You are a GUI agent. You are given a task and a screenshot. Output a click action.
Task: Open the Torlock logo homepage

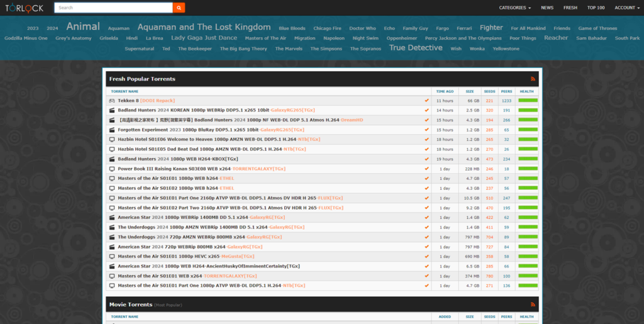(x=25, y=8)
